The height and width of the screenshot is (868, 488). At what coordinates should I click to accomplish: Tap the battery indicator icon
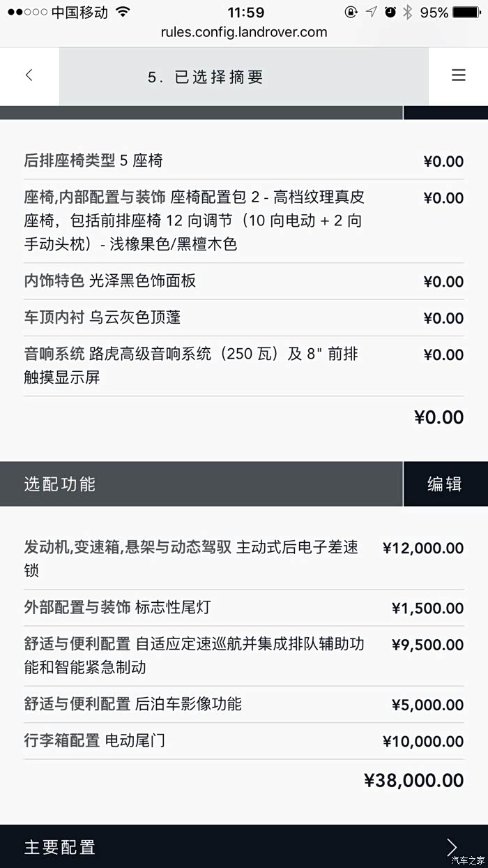click(x=466, y=12)
